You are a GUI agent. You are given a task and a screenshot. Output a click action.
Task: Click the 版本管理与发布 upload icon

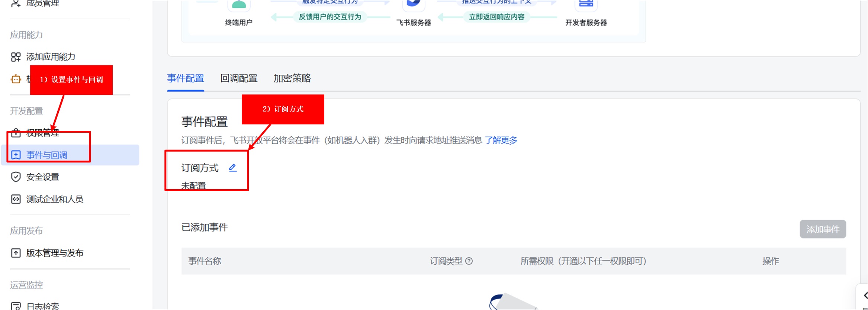pos(16,253)
